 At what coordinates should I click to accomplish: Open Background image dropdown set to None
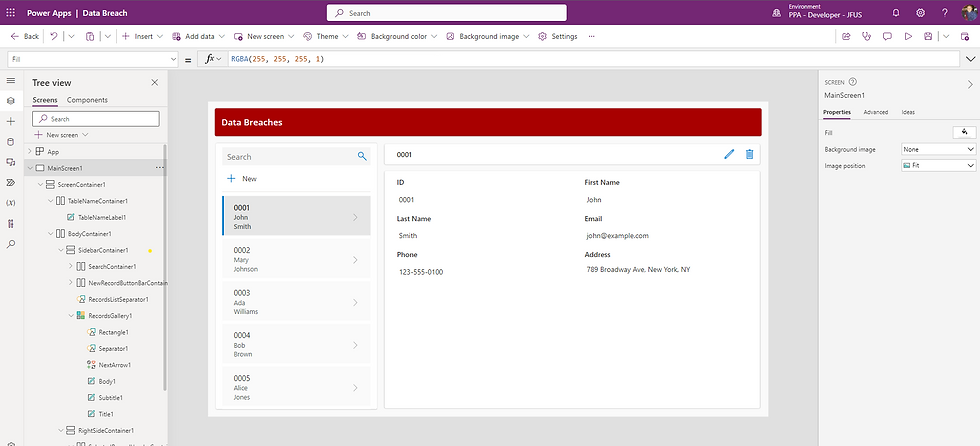pyautogui.click(x=939, y=149)
